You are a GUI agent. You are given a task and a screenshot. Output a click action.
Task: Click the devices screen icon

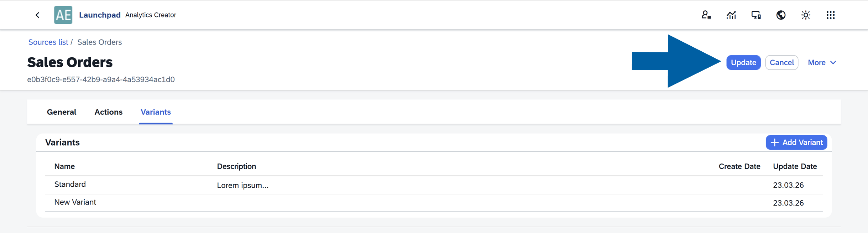click(756, 15)
